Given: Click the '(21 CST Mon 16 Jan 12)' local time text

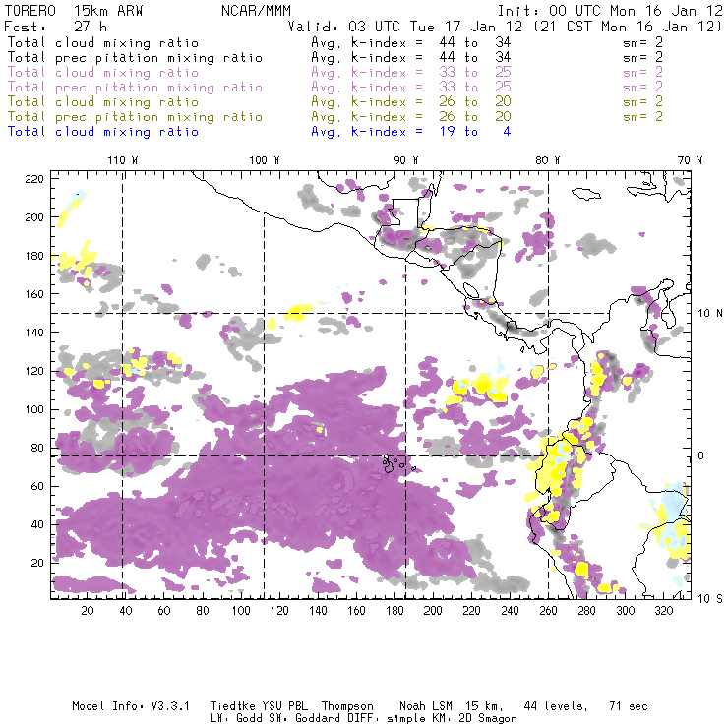Looking at the screenshot, I should coord(628,27).
